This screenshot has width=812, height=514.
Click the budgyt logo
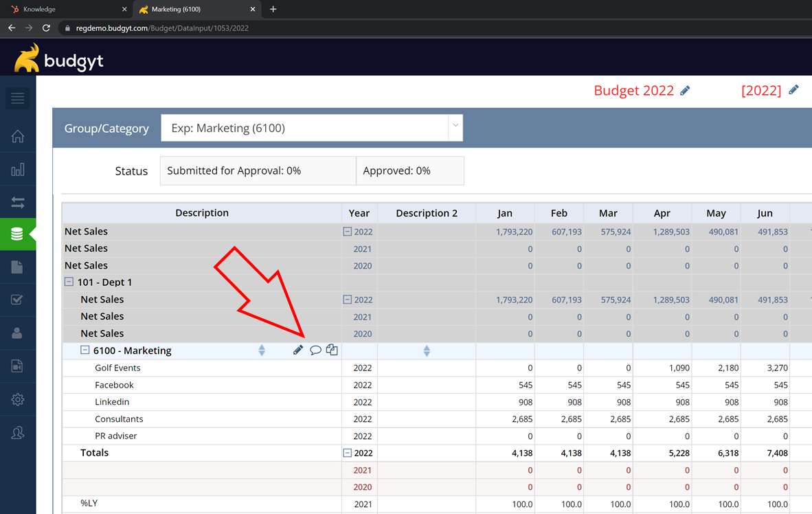tap(58, 58)
